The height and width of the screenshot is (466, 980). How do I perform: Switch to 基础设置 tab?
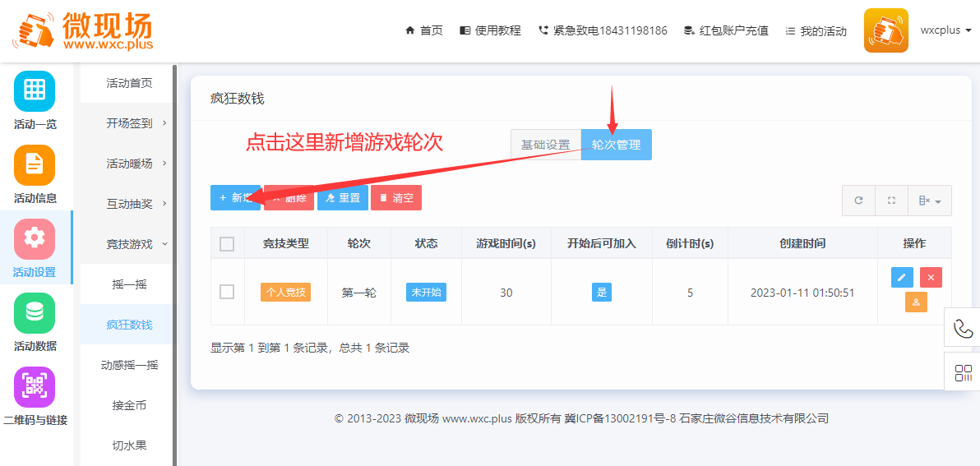[x=546, y=145]
